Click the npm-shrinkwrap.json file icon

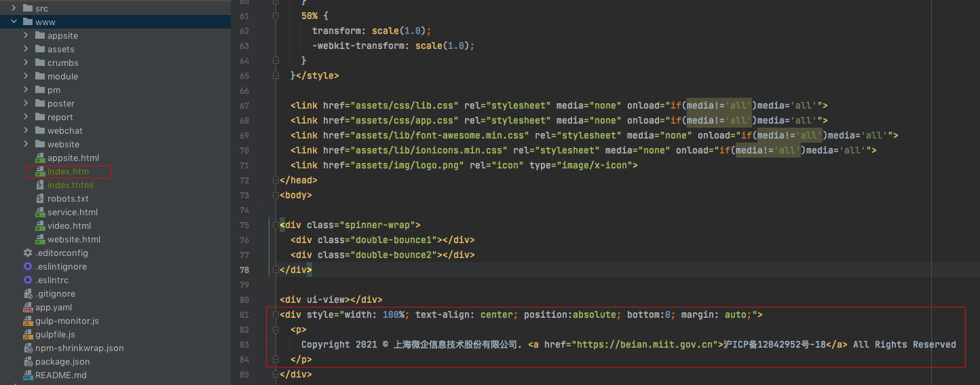[28, 348]
